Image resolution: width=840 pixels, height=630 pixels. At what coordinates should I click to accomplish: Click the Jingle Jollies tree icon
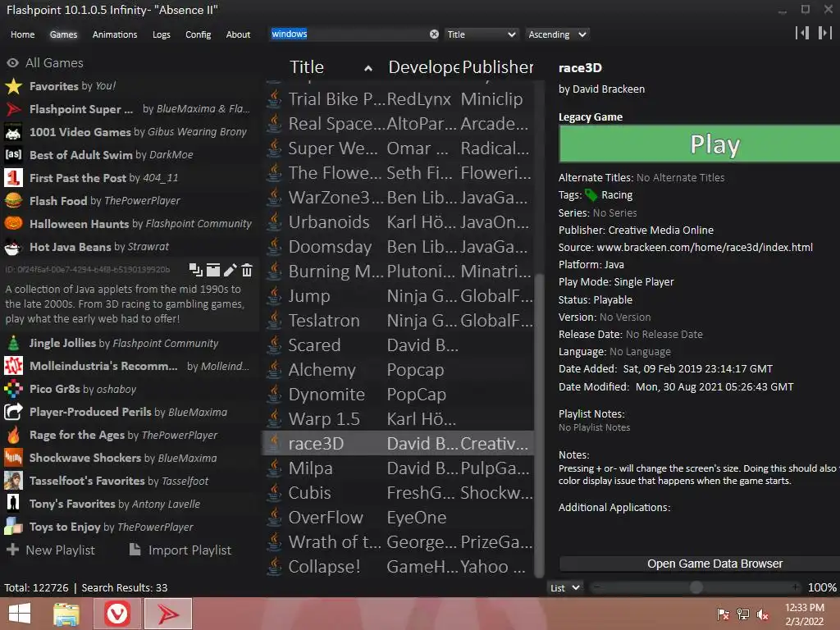click(13, 343)
